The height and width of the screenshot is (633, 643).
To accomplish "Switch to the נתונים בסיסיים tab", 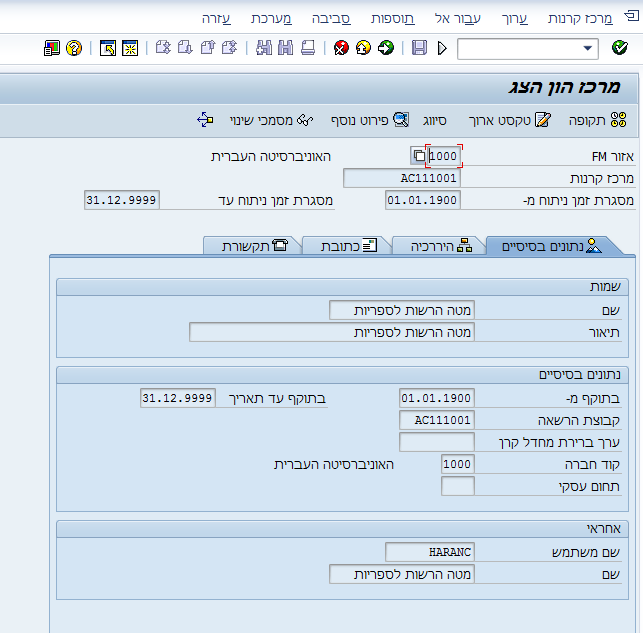I will [x=552, y=246].
